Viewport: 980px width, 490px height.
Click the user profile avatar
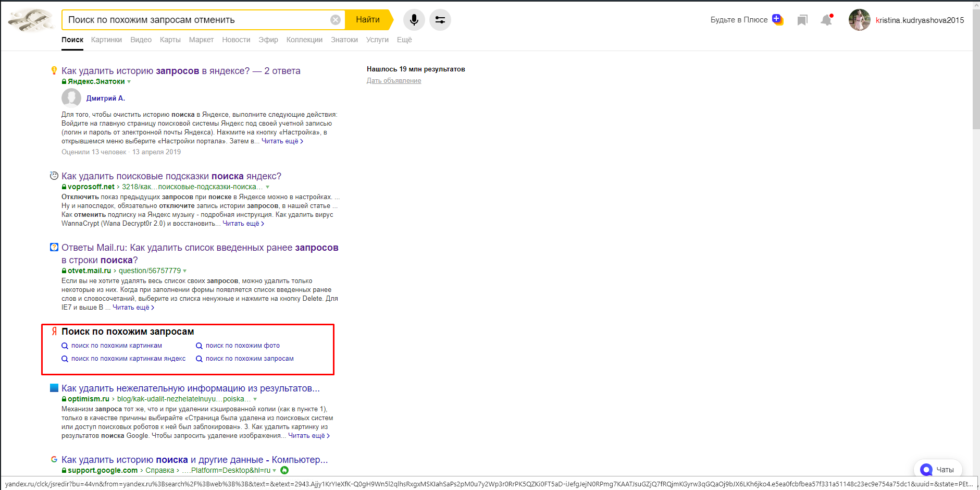(x=859, y=20)
